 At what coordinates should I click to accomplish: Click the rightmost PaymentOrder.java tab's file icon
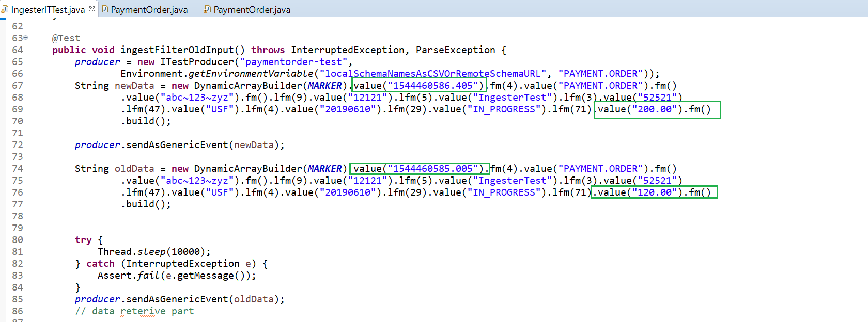(207, 9)
